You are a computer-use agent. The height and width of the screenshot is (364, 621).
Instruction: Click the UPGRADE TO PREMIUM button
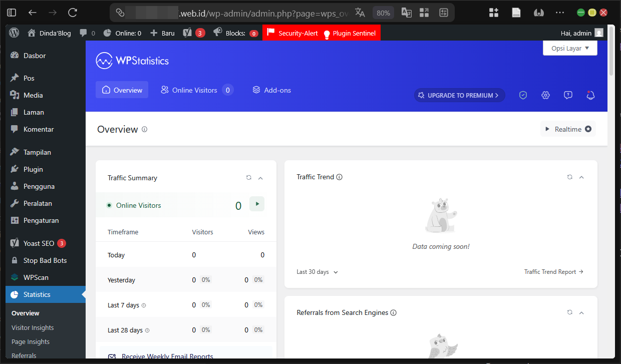tap(459, 95)
